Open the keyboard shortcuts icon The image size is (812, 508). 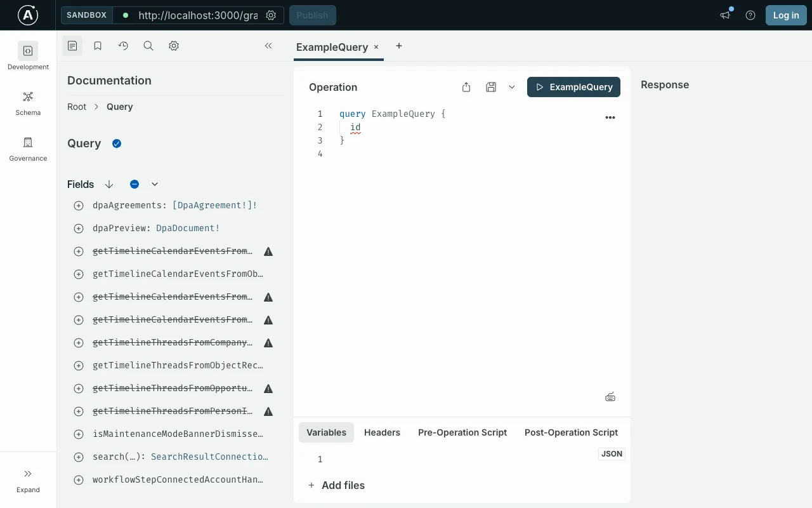coord(610,398)
